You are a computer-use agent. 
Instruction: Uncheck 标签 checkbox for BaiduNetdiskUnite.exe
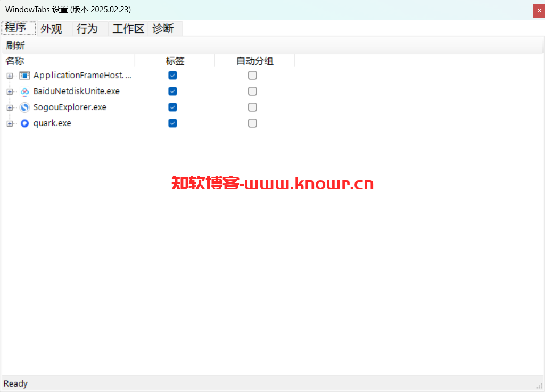173,91
